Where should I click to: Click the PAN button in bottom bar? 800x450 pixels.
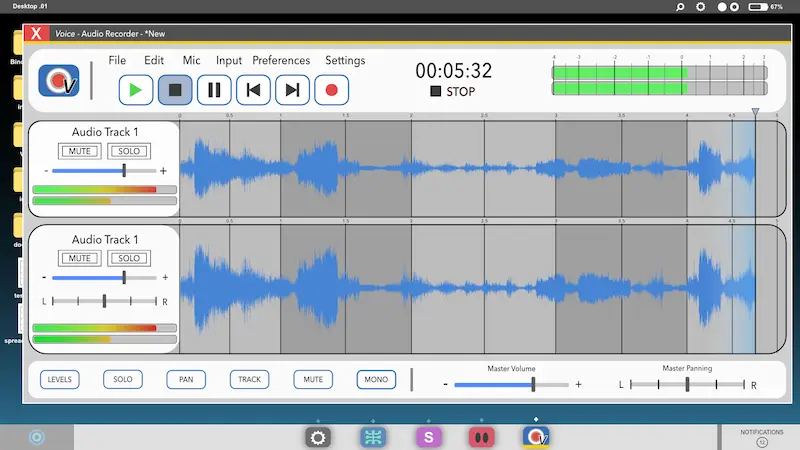click(186, 380)
